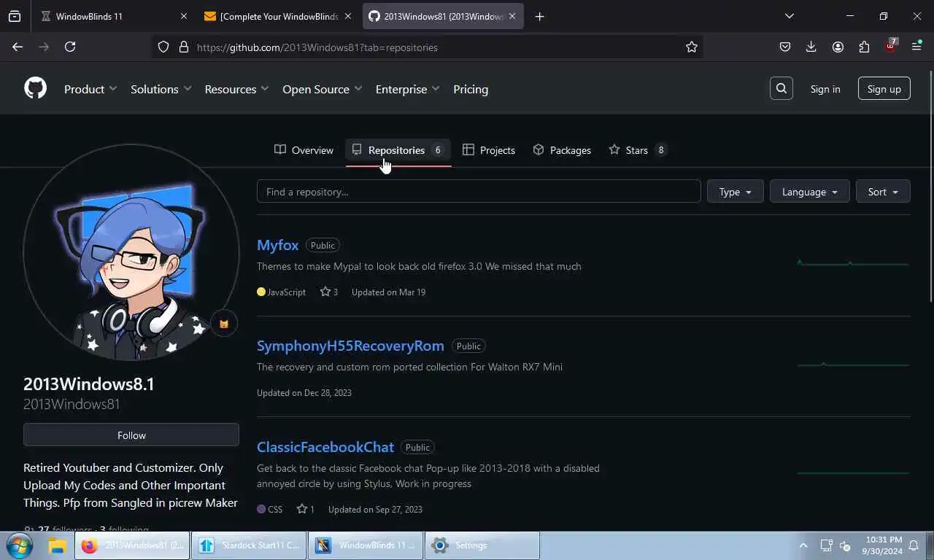Open Firefox account icon
Image resolution: width=934 pixels, height=560 pixels.
point(838,47)
